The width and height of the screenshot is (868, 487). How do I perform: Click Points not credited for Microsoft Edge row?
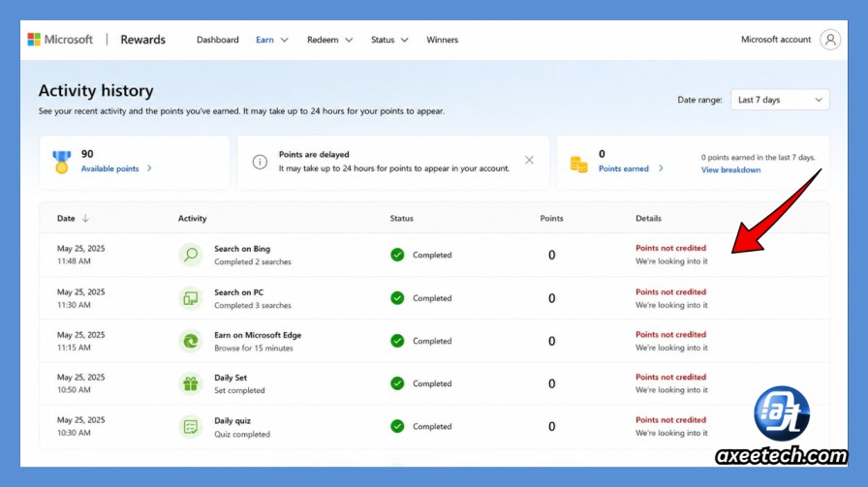pos(671,334)
